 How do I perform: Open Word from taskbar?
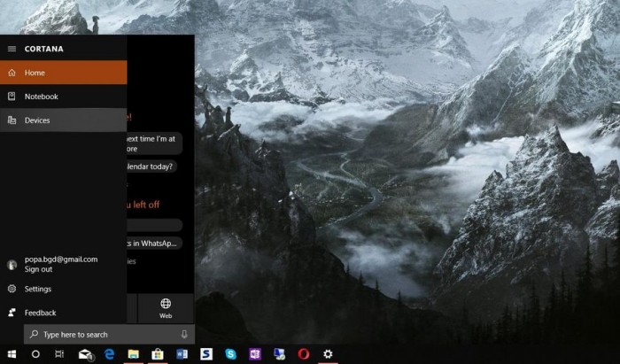[x=182, y=354]
